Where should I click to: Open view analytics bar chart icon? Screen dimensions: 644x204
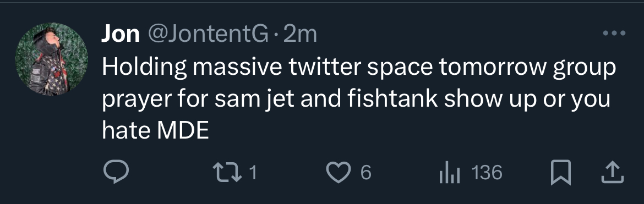pos(450,173)
